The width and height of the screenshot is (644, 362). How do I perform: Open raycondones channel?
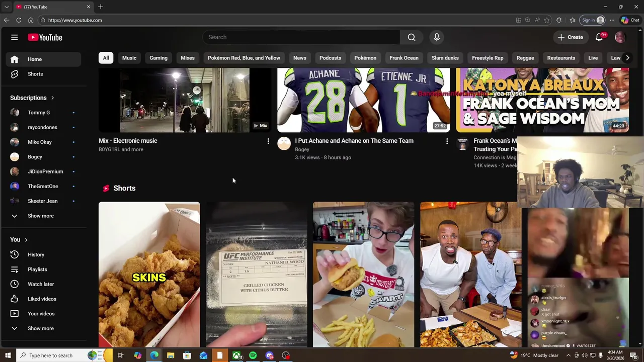coord(43,127)
